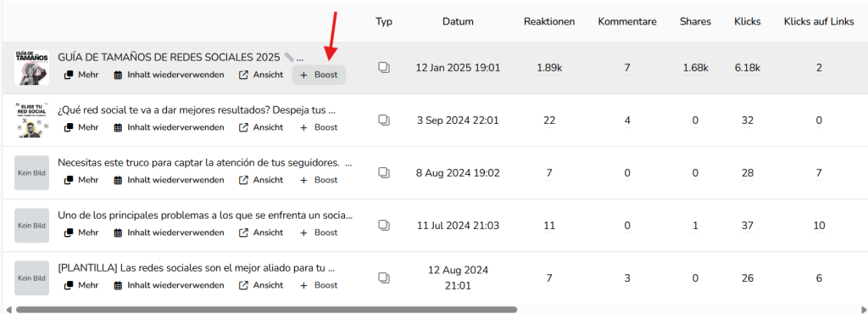Click the Boost button on the GUÍA DE TAMAÑOS post
868x314 pixels.
coord(319,75)
